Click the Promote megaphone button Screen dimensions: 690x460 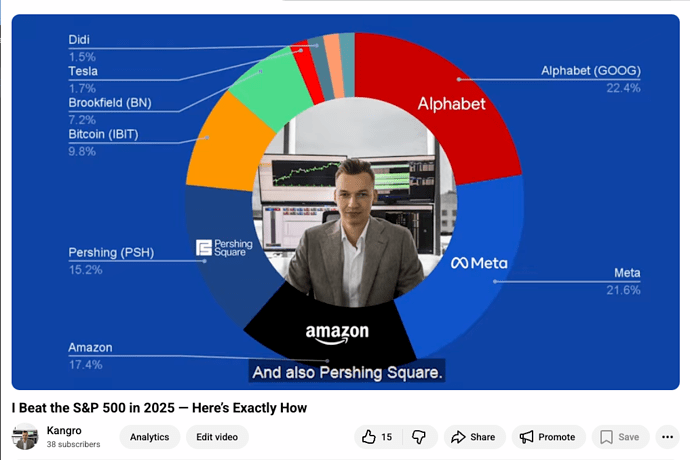coord(548,437)
